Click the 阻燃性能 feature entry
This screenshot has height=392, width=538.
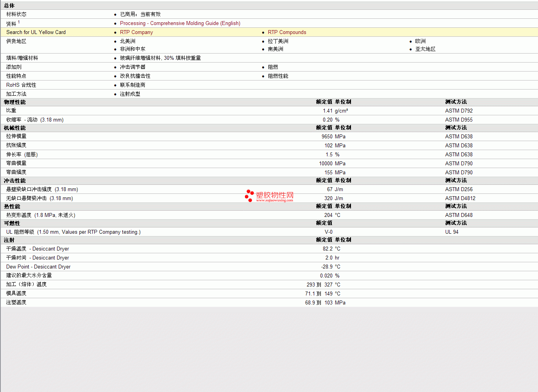278,76
